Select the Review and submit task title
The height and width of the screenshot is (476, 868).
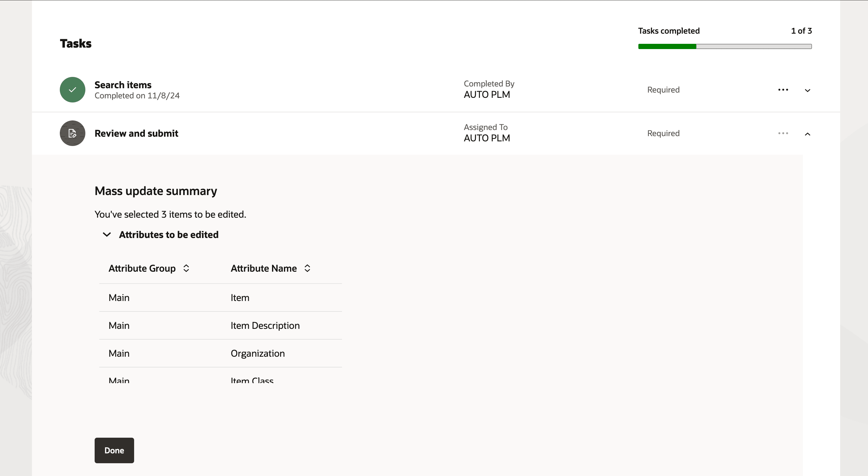136,134
